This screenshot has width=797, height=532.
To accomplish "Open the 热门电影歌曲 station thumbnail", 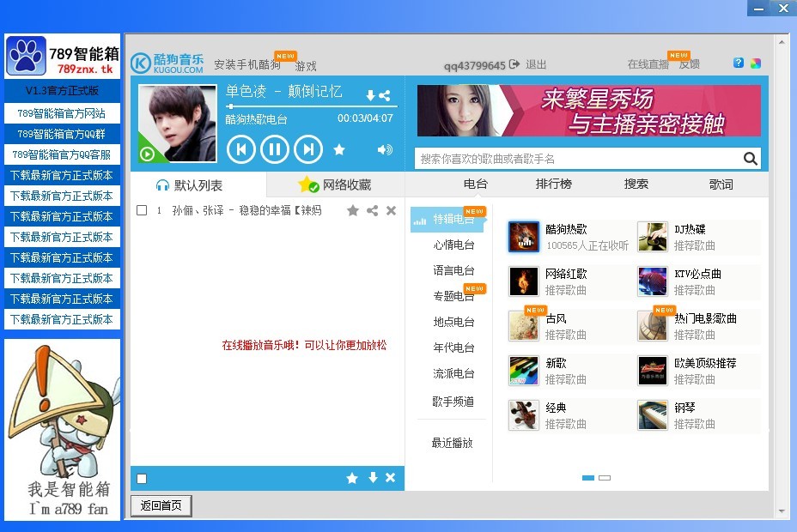I will coord(652,326).
